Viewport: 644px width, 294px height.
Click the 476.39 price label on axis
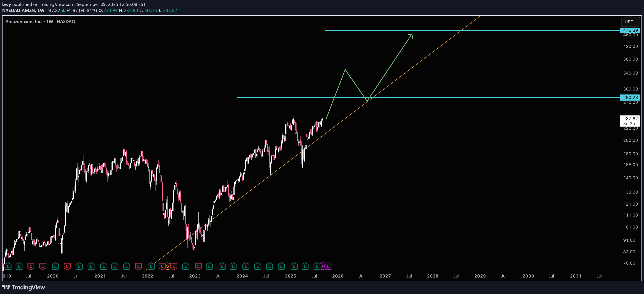(630, 30)
